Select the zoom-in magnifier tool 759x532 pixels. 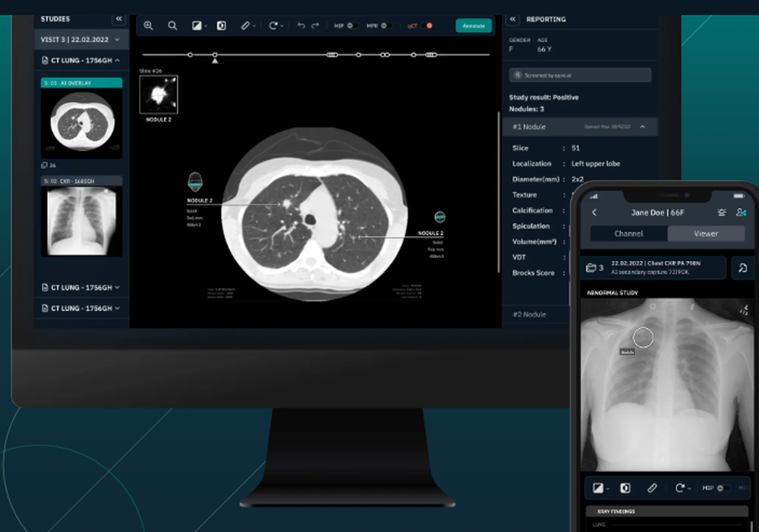point(149,26)
